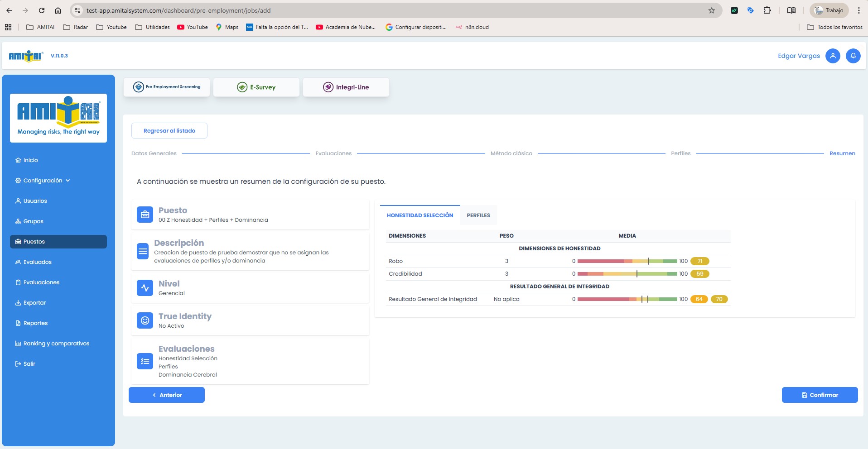Click the Nivel activity pulse icon
The width and height of the screenshot is (868, 449).
click(145, 288)
